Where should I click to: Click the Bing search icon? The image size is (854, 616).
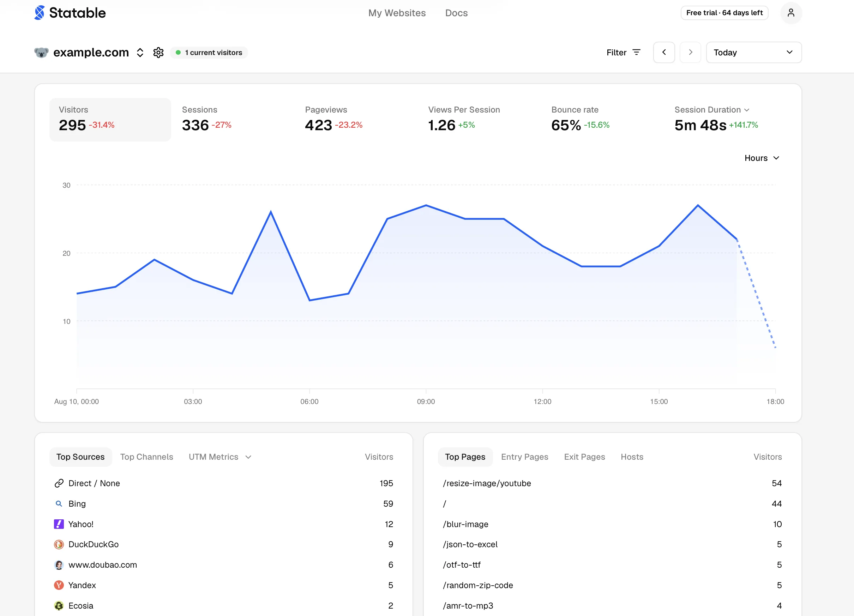(59, 504)
